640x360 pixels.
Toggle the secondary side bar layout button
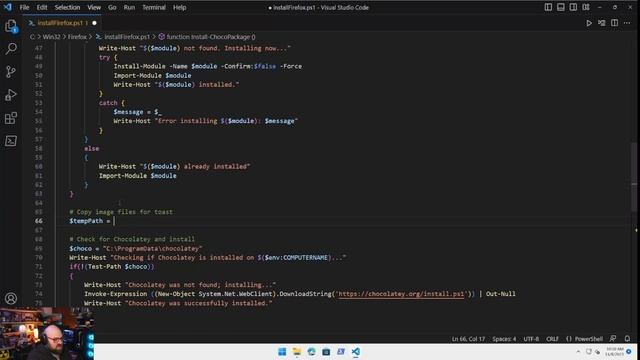click(573, 7)
